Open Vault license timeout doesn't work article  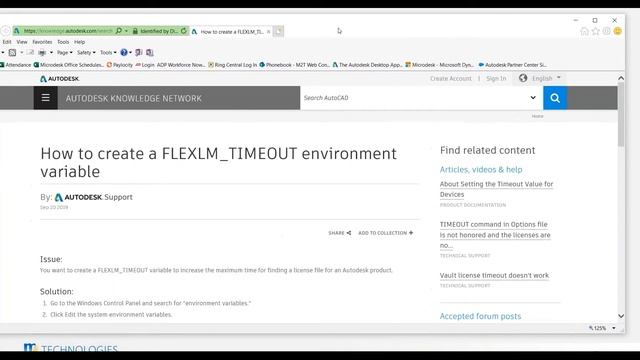click(x=494, y=276)
